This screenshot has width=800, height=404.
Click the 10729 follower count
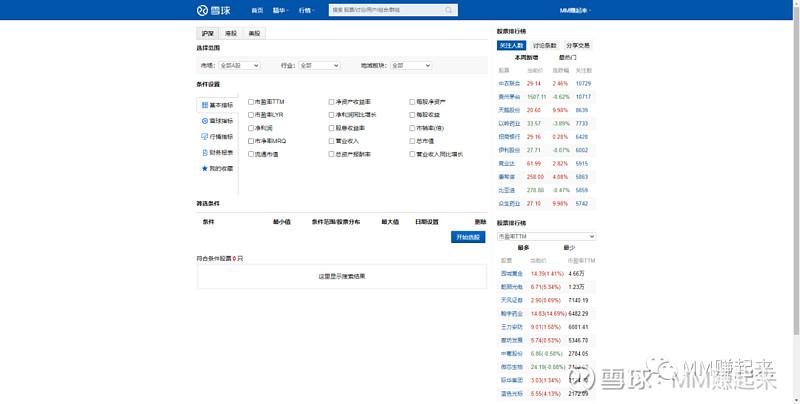point(583,84)
